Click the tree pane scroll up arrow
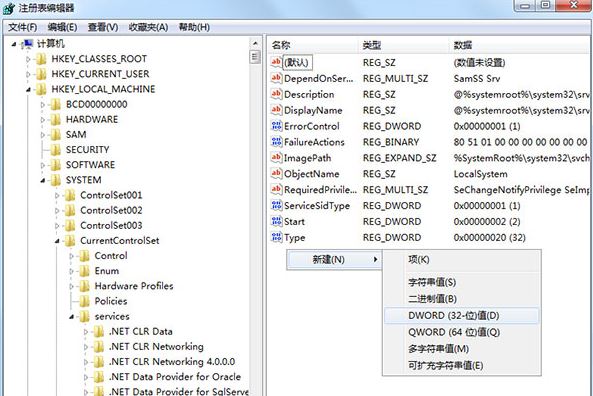This screenshot has height=396, width=593. pyautogui.click(x=255, y=44)
